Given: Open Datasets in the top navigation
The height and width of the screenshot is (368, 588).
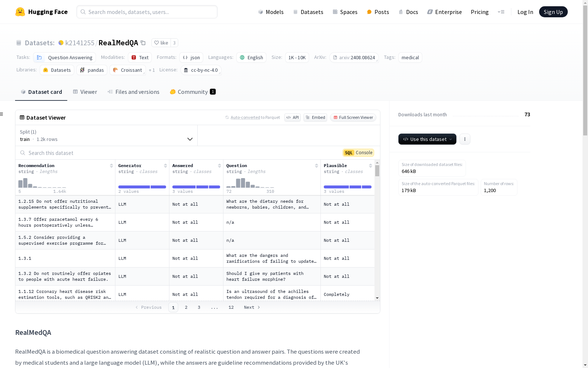Looking at the screenshot, I should point(308,12).
